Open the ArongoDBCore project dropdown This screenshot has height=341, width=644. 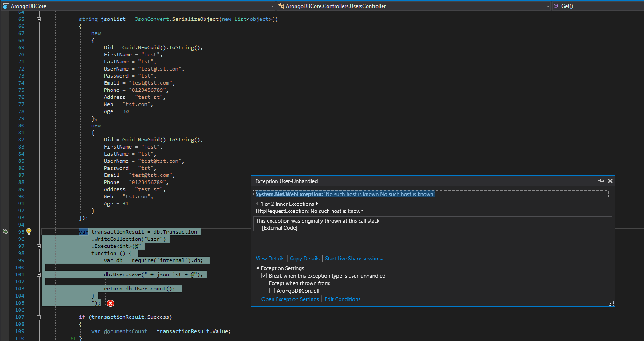point(272,6)
